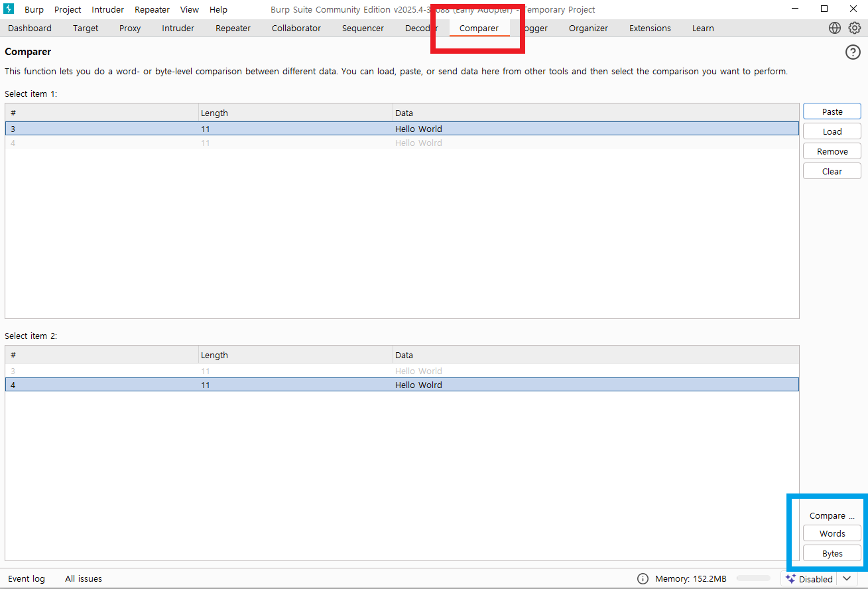Open the Project menu
The width and height of the screenshot is (868, 589).
68,9
